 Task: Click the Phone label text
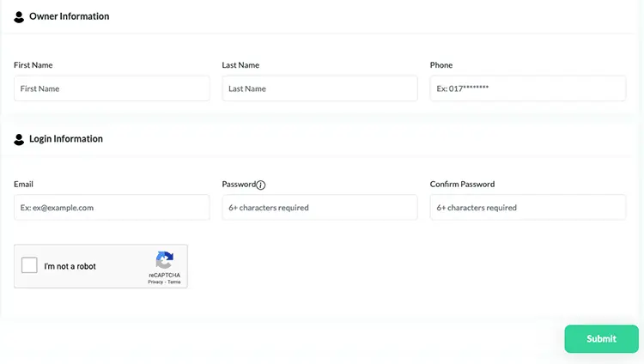click(441, 65)
